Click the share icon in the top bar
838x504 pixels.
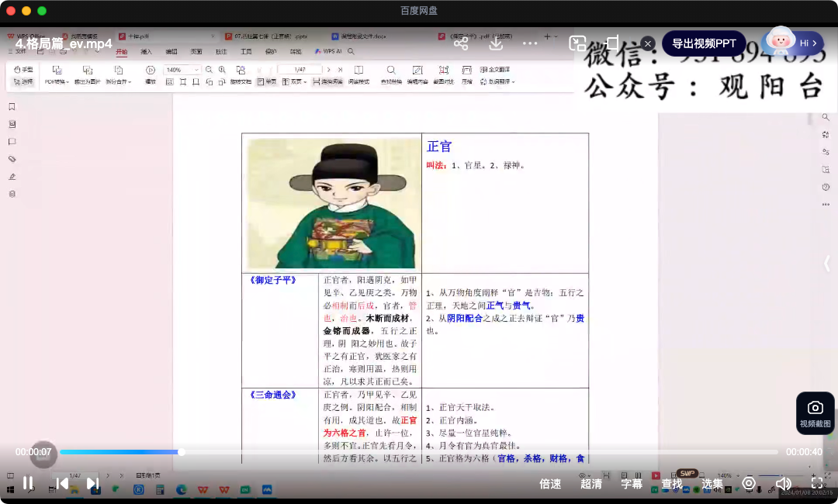point(461,43)
